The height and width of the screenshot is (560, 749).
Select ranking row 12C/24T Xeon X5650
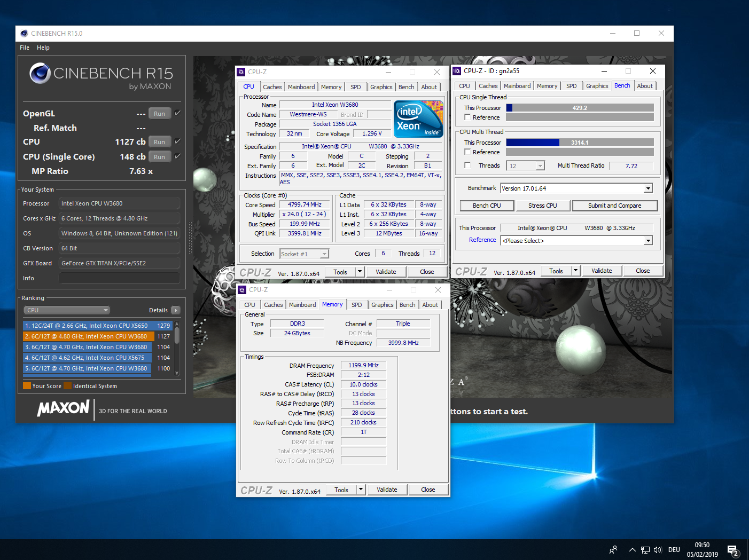[x=97, y=326]
